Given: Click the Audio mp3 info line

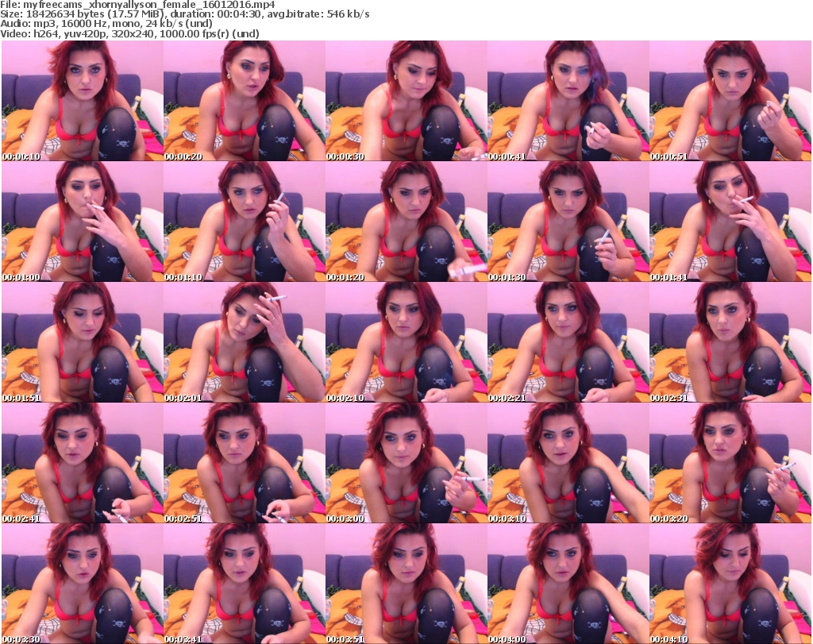Looking at the screenshot, I should click(106, 24).
